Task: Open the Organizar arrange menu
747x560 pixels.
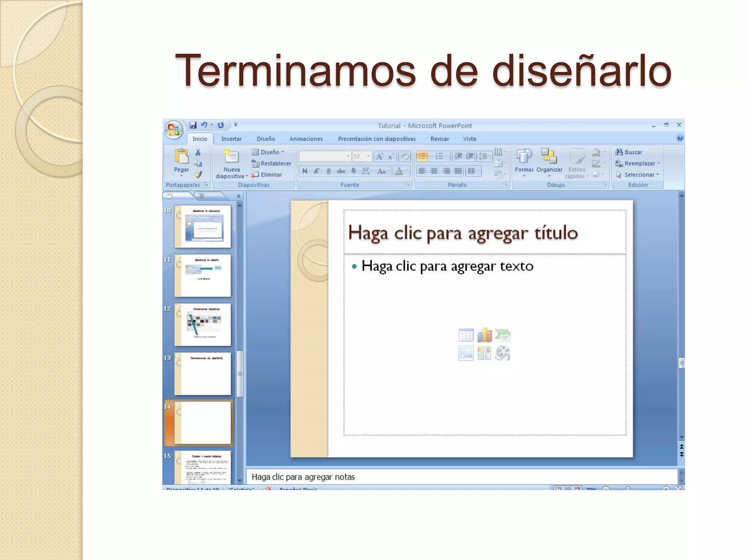Action: coord(549,163)
